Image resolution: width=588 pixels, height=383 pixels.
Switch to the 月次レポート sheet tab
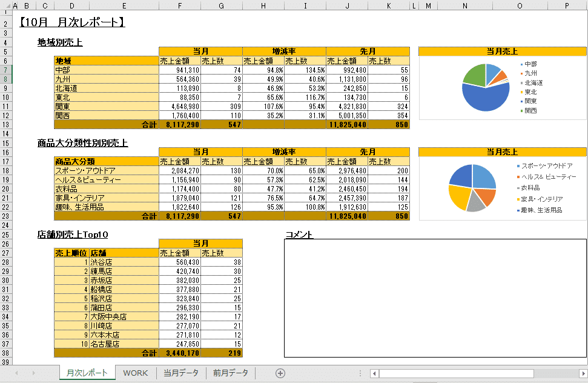[87, 373]
